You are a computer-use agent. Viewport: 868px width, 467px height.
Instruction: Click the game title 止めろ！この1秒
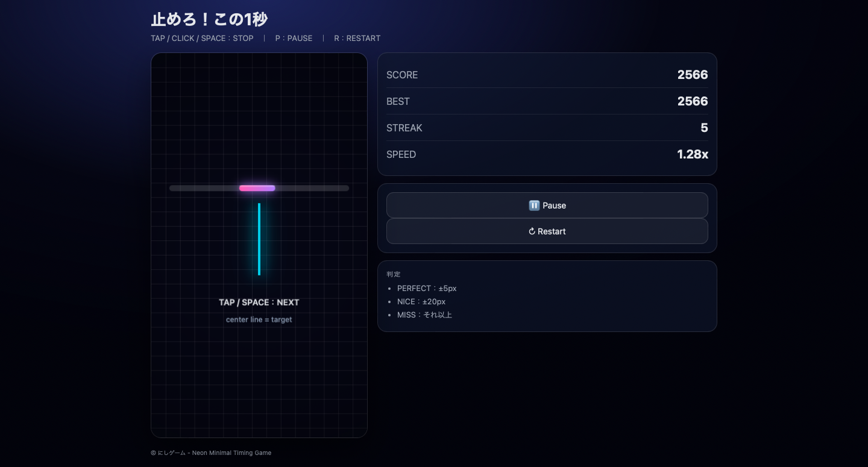(209, 19)
